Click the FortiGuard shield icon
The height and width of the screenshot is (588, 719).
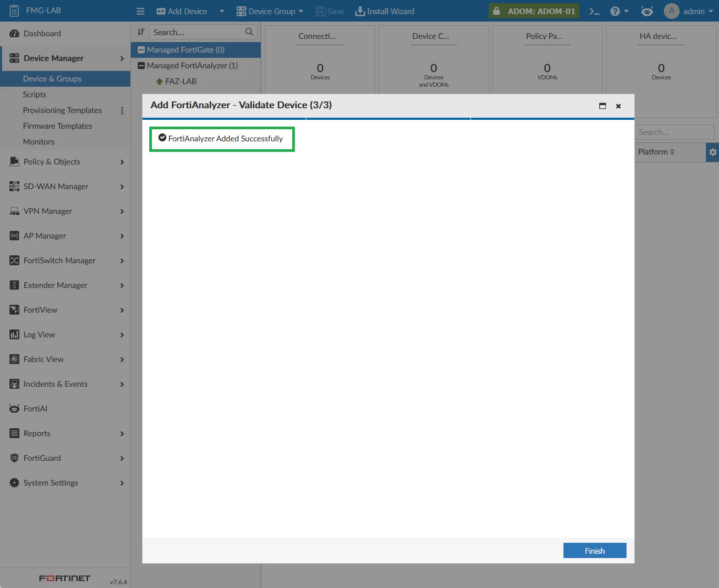point(14,458)
